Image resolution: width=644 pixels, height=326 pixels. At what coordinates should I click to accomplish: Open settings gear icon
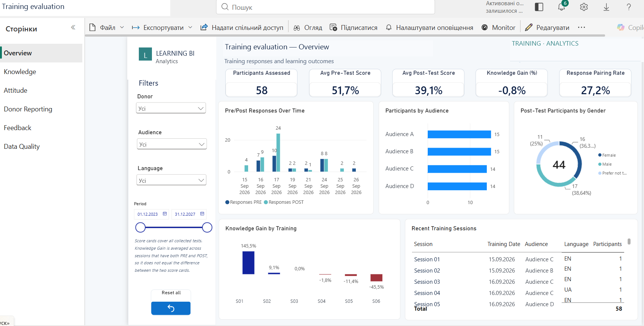click(584, 7)
